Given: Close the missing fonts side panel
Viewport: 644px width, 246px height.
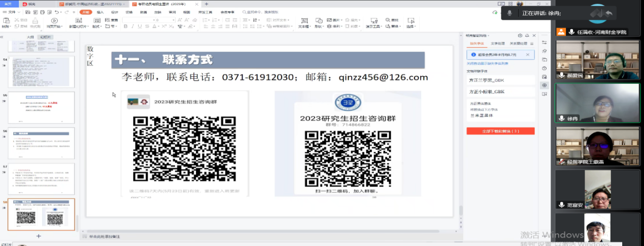Looking at the screenshot, I should point(534,36).
